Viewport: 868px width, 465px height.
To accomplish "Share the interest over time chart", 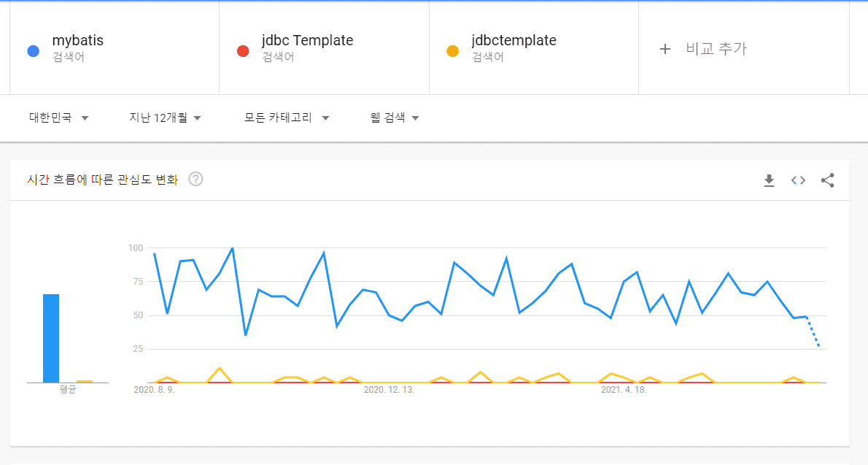I will tap(827, 180).
